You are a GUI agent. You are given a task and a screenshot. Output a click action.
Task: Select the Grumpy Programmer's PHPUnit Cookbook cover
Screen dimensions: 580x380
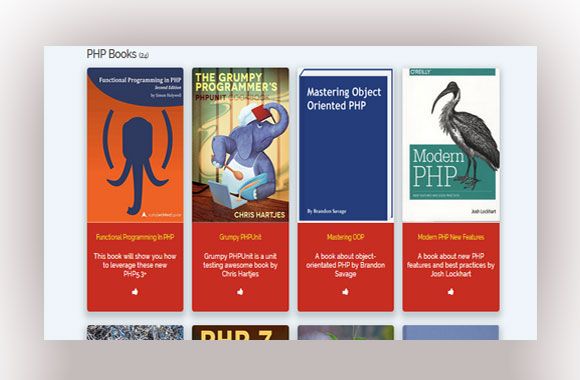(x=240, y=145)
